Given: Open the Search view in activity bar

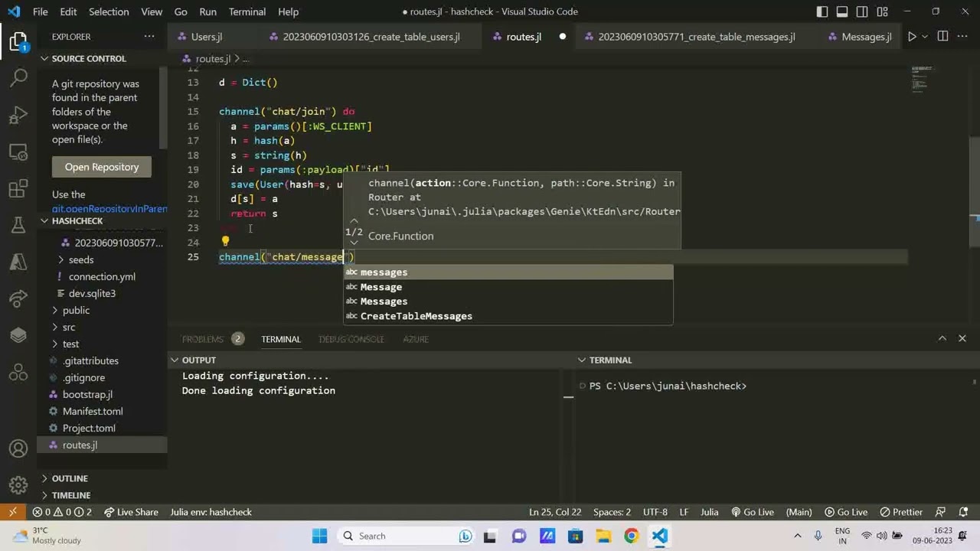Looking at the screenshot, I should tap(18, 77).
